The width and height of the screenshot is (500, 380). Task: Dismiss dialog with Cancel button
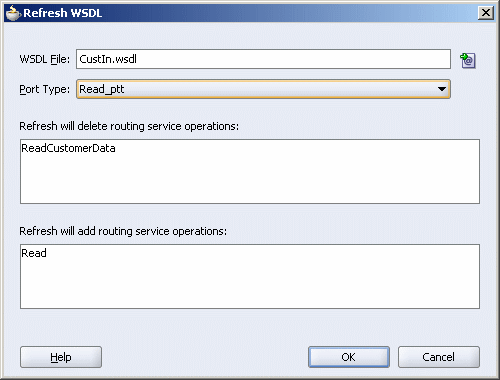[x=439, y=357]
